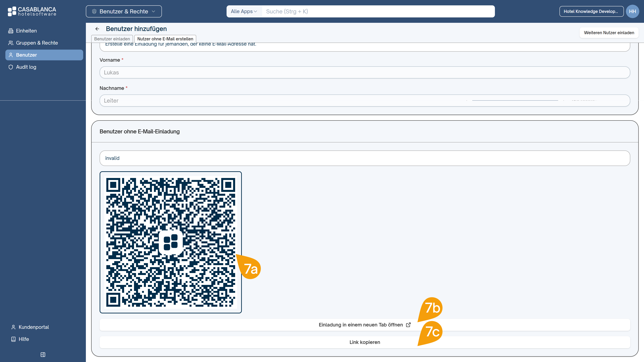Open Audit log in the sidebar
The image size is (644, 362).
point(44,67)
